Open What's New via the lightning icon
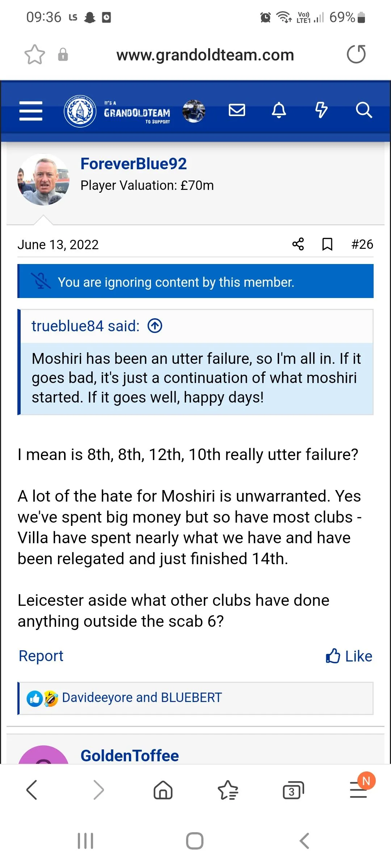 pyautogui.click(x=321, y=110)
